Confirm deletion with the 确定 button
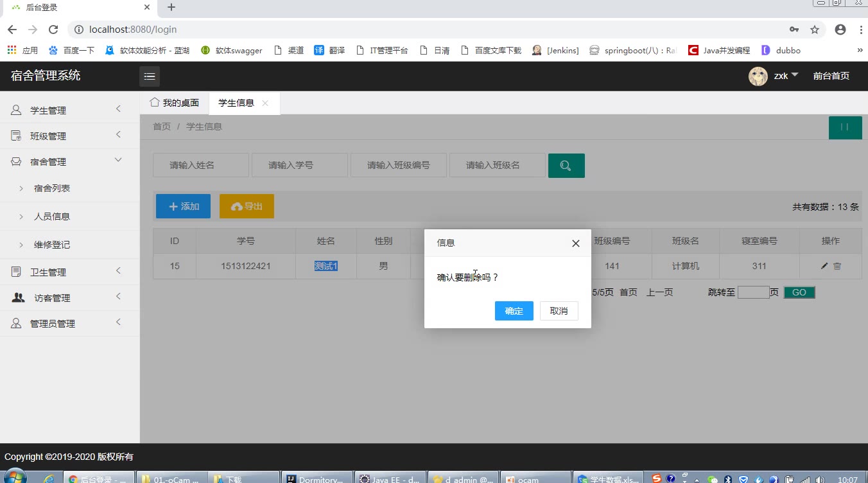This screenshot has width=868, height=483. click(x=514, y=311)
